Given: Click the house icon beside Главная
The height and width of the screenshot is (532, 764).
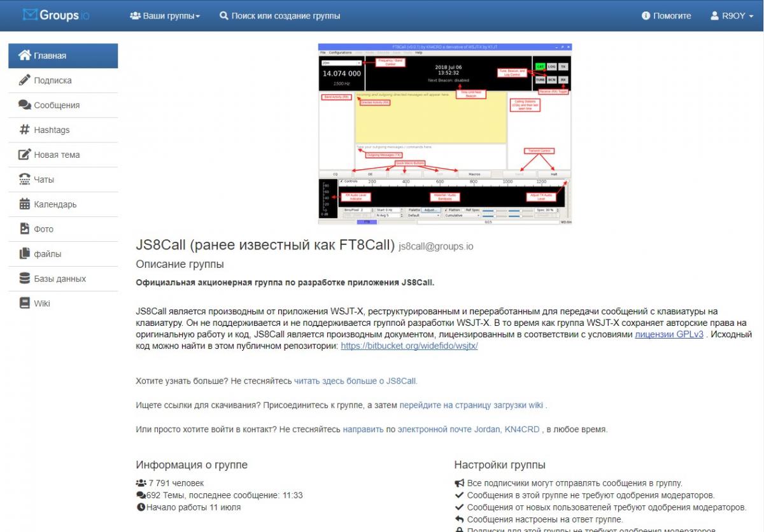Looking at the screenshot, I should [x=25, y=55].
